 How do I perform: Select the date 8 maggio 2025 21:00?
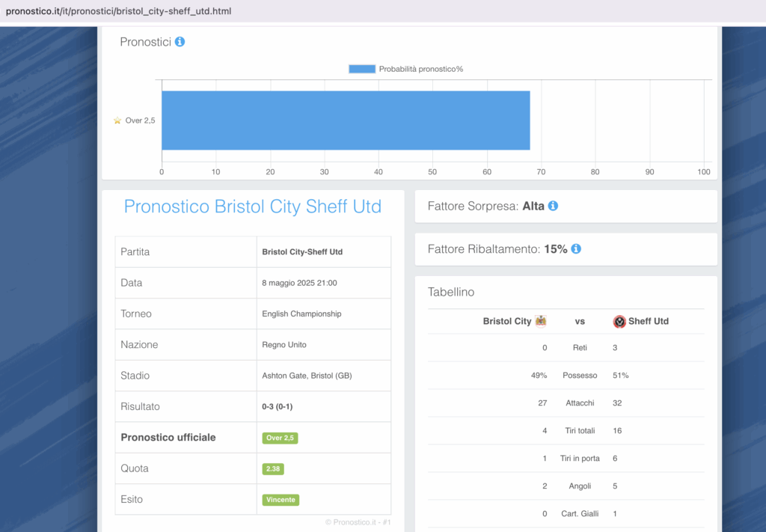299,283
